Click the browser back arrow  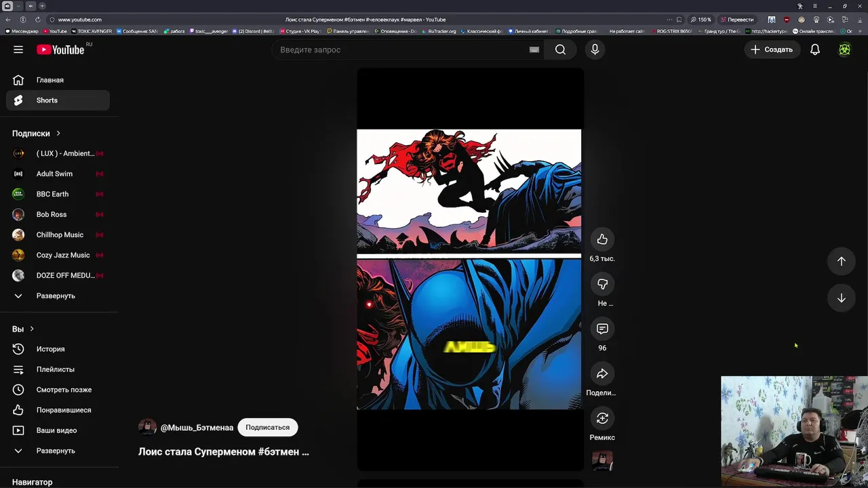point(8,20)
